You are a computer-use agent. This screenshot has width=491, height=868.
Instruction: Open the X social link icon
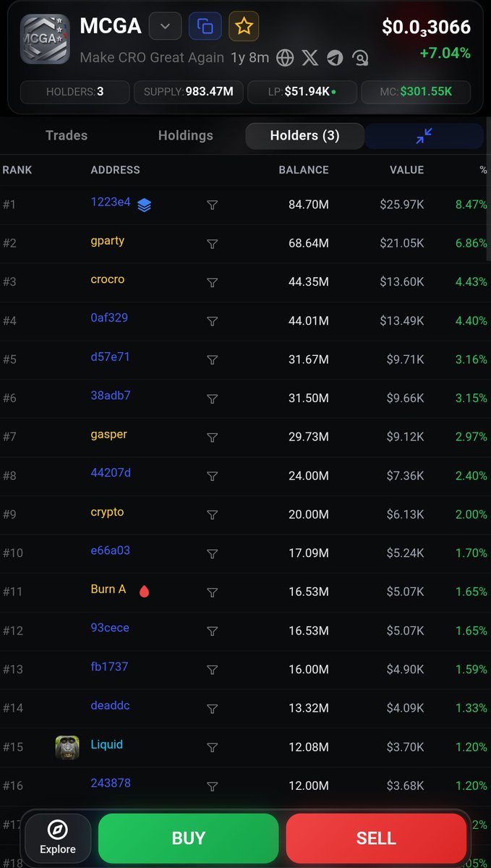click(310, 58)
